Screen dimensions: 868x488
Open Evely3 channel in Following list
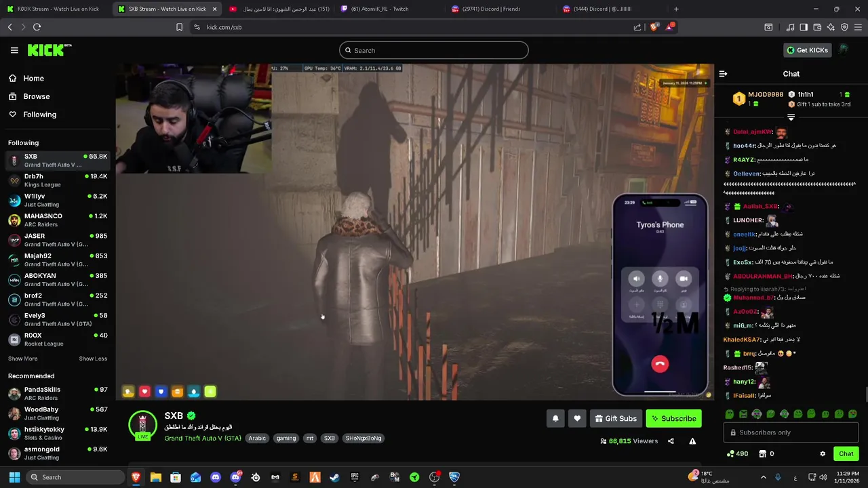coord(58,319)
